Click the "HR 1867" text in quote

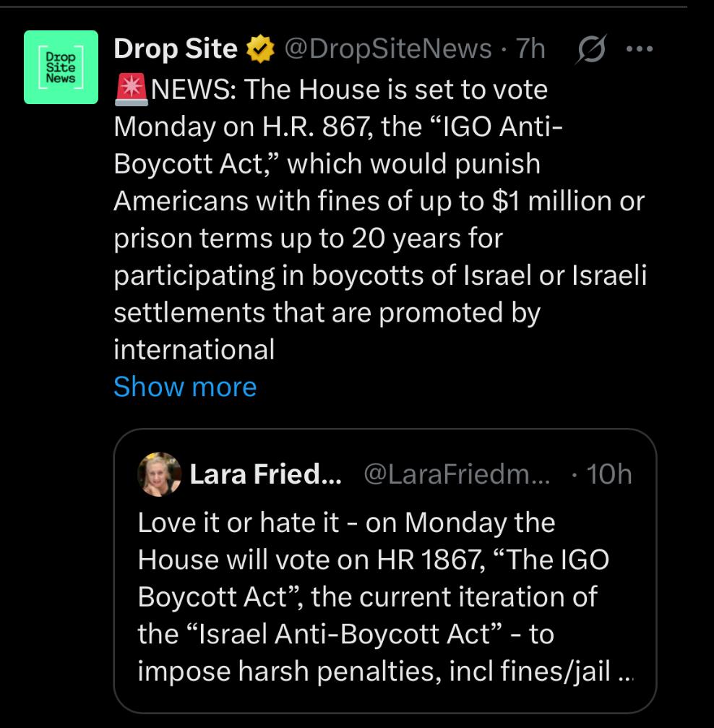tap(429, 560)
